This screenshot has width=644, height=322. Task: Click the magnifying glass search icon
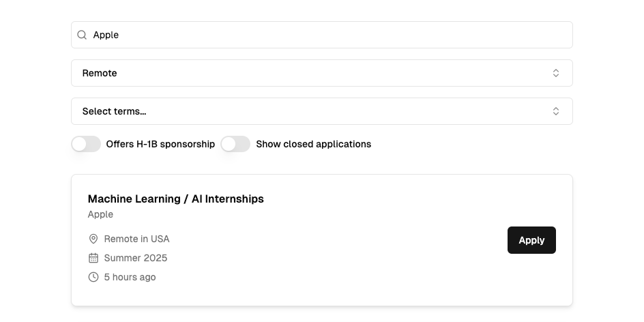coord(82,35)
